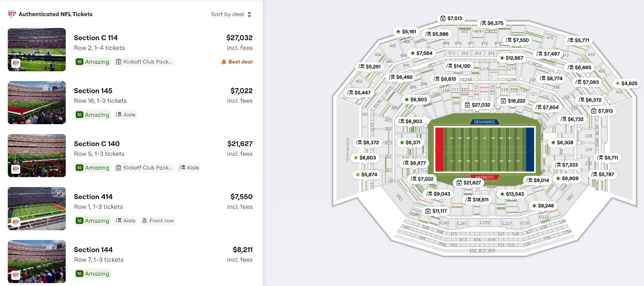This screenshot has height=286, width=644.
Task: Click the Front row tag icon
Action: point(145,221)
